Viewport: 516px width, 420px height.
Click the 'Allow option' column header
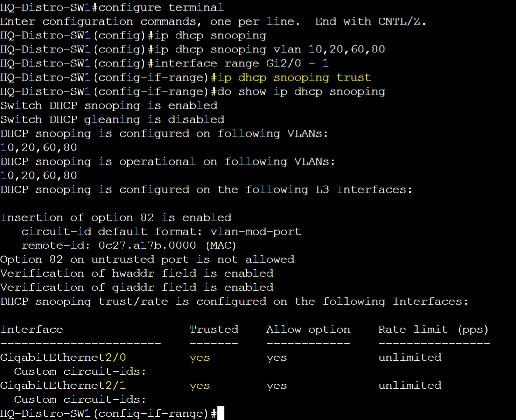tap(308, 329)
